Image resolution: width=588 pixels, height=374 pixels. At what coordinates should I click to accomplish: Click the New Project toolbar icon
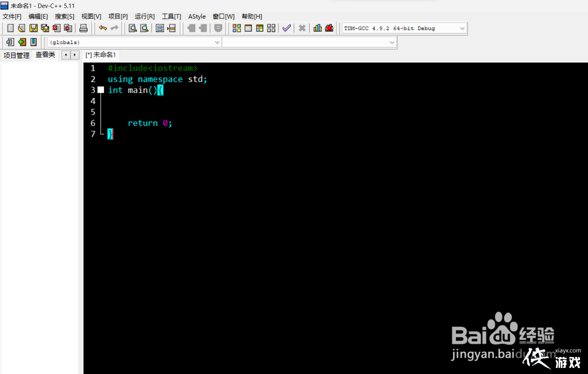click(10, 42)
